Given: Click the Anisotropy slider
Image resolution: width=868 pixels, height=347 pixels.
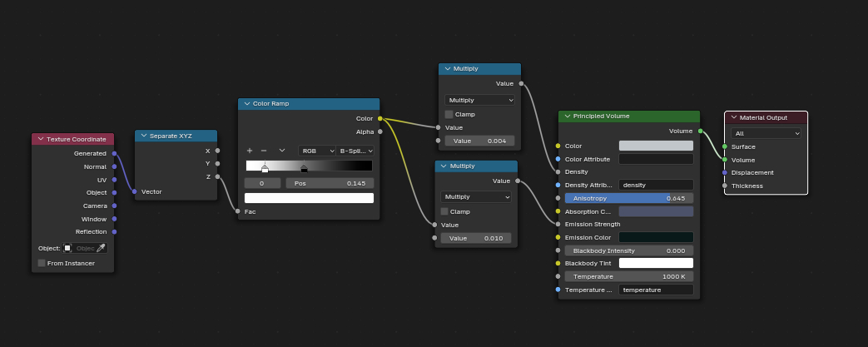Looking at the screenshot, I should tap(628, 198).
